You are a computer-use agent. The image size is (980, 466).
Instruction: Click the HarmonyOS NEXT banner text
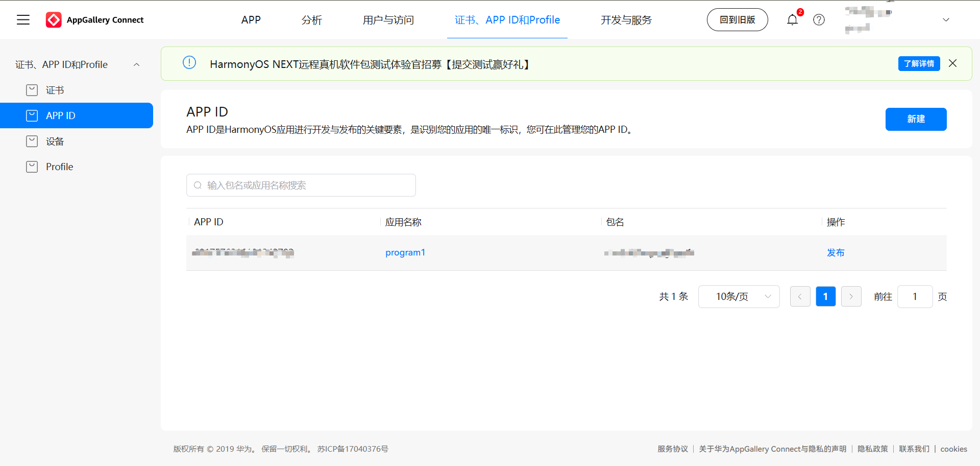click(x=371, y=64)
